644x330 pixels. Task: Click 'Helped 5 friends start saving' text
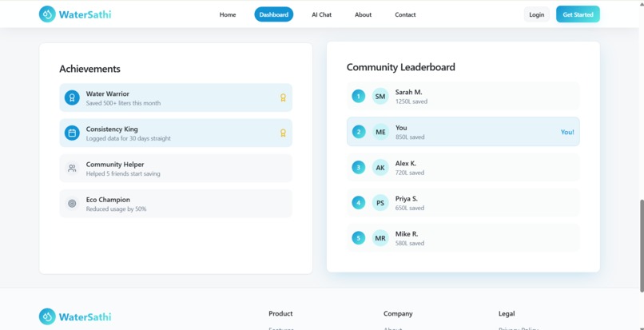point(123,174)
